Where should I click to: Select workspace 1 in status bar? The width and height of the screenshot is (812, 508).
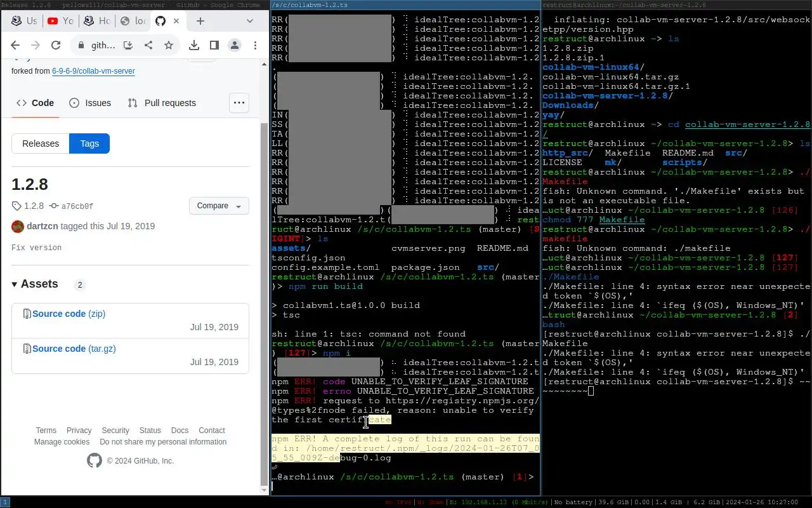[x=4, y=502]
